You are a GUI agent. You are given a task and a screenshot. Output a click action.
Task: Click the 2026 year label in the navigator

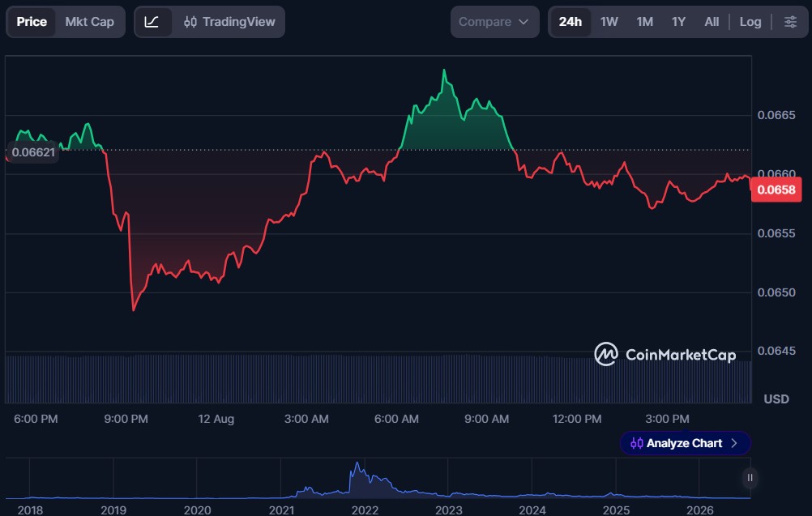point(699,510)
